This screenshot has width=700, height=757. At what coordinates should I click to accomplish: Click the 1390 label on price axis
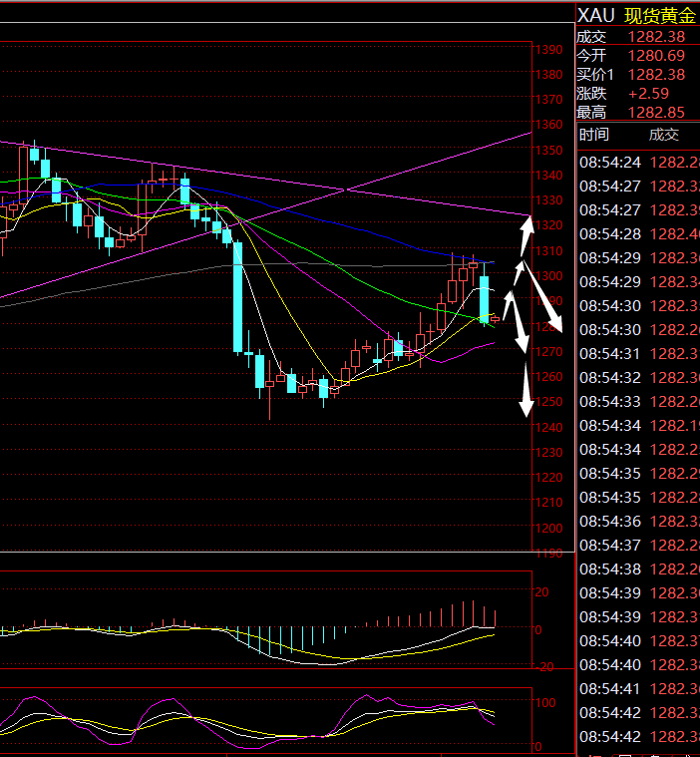[549, 50]
